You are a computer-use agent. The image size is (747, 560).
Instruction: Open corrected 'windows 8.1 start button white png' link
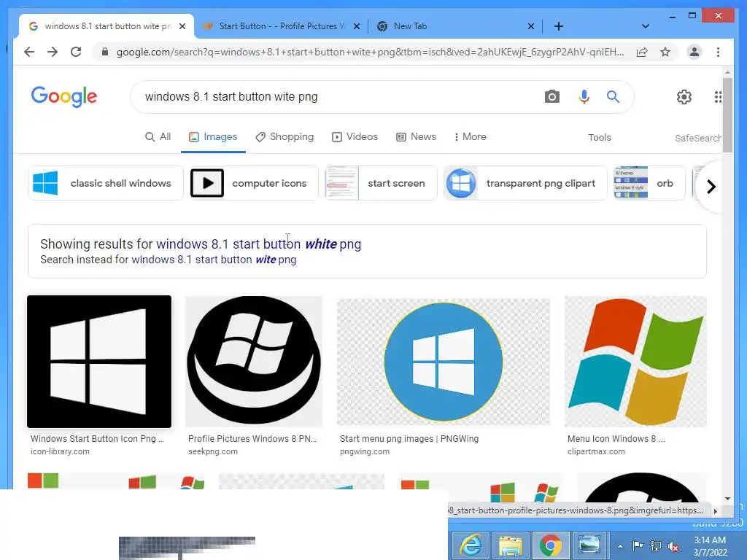tap(259, 244)
